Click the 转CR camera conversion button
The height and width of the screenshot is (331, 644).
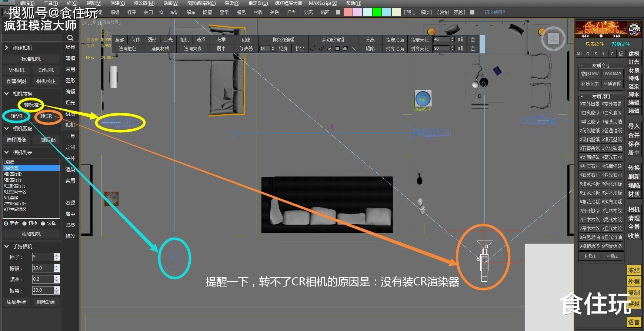tap(46, 116)
